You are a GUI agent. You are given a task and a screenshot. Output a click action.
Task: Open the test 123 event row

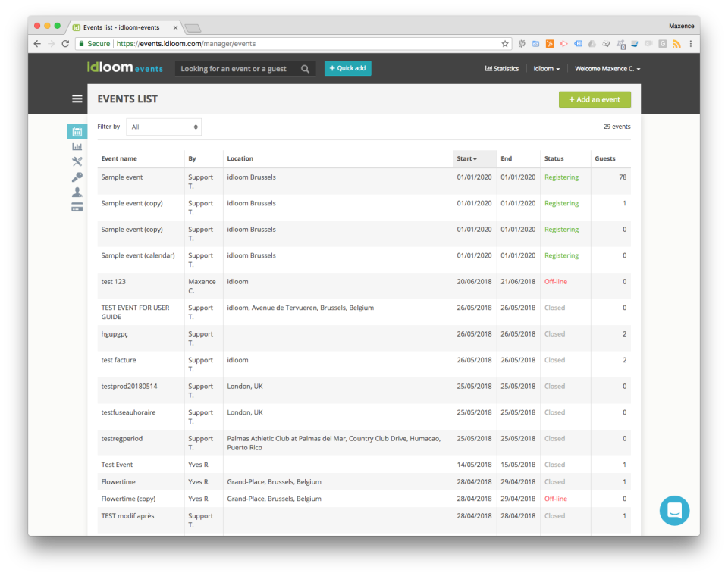click(364, 286)
